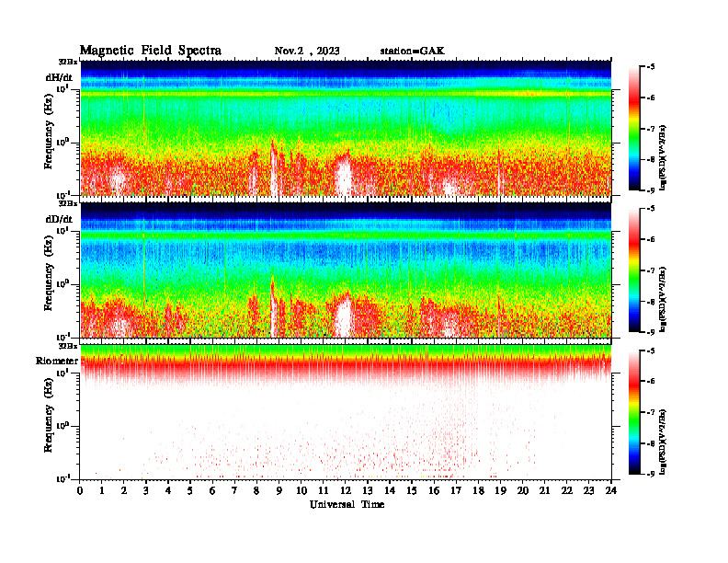This screenshot has width=728, height=563.
Task: Click the hour 0 tick label on time axis
Action: 80,491
